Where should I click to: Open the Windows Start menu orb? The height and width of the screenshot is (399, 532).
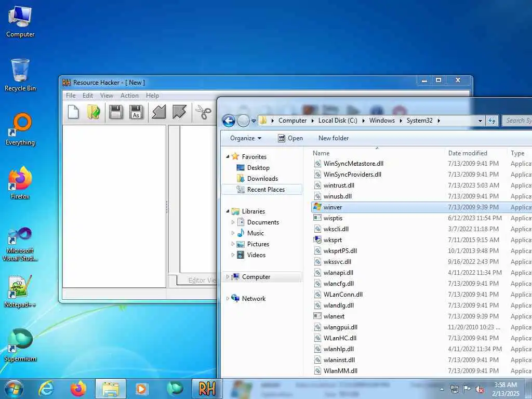[x=14, y=389]
